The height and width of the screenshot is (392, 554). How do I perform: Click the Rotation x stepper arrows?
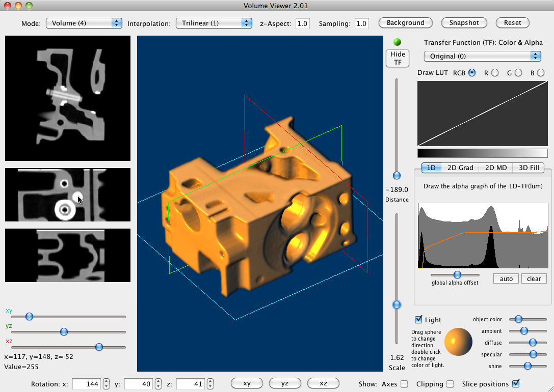(105, 384)
